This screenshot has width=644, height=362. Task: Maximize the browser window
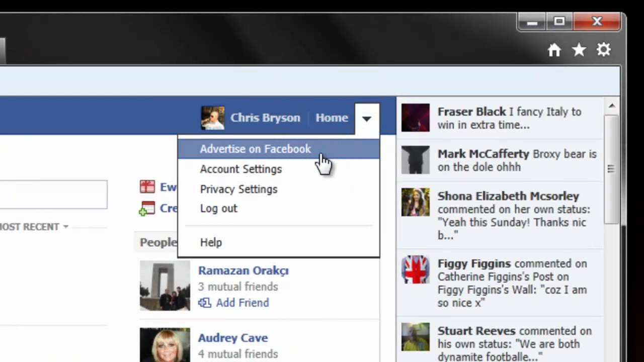(x=559, y=22)
